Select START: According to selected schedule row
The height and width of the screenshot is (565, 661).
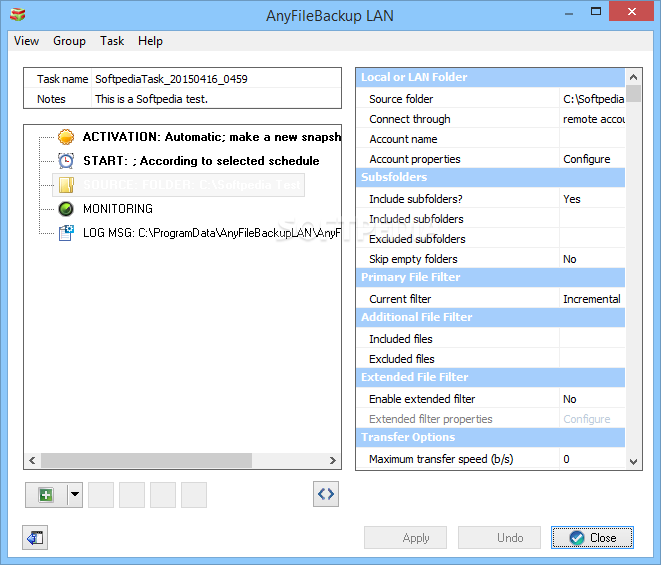coord(201,161)
